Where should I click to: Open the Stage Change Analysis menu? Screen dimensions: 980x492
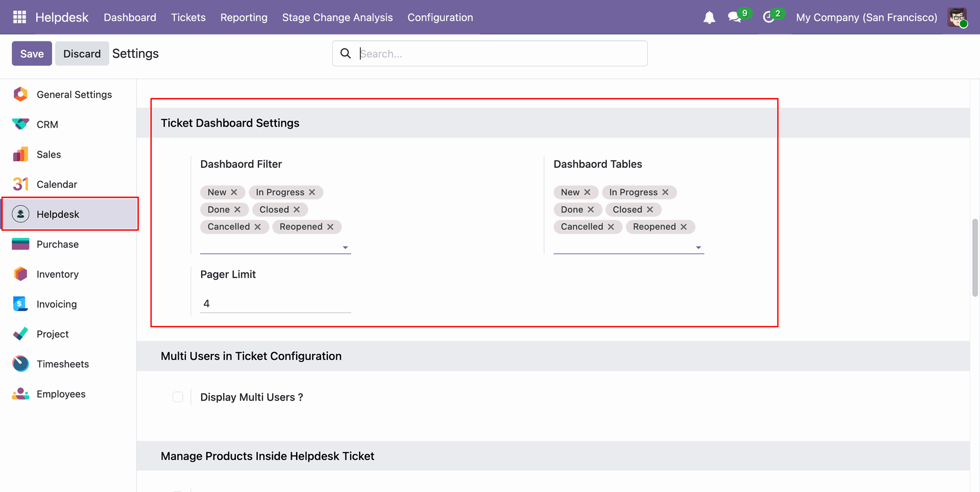[x=337, y=17]
